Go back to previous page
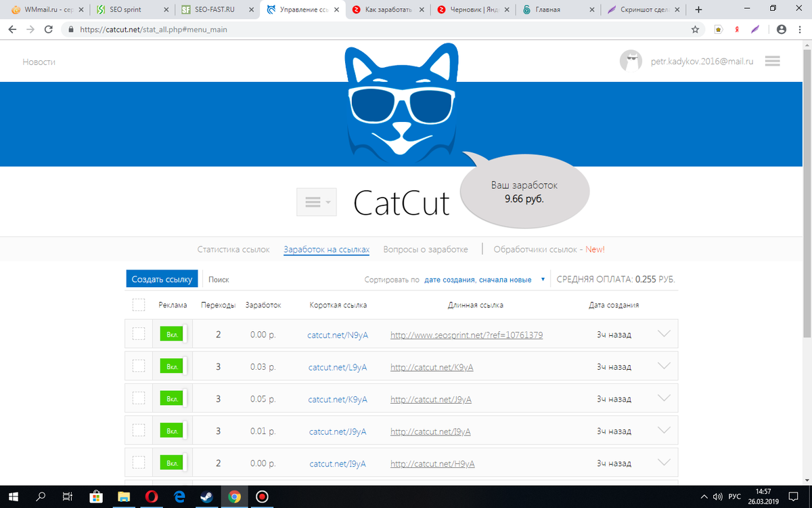This screenshot has width=812, height=508. coord(12,30)
